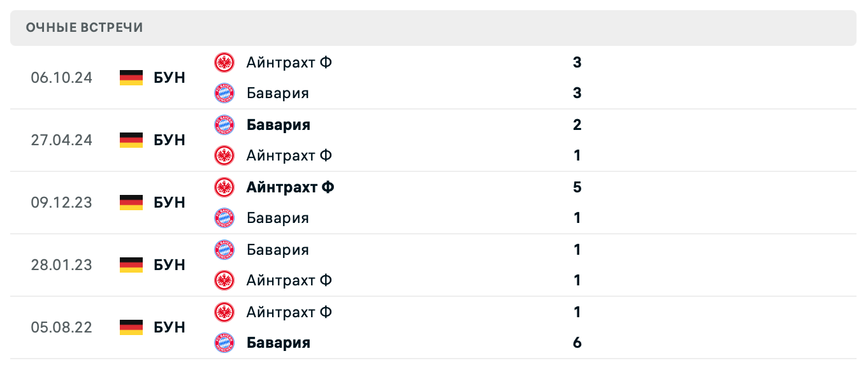Open the БУН league link for the 06.10.24 match

coord(169,78)
